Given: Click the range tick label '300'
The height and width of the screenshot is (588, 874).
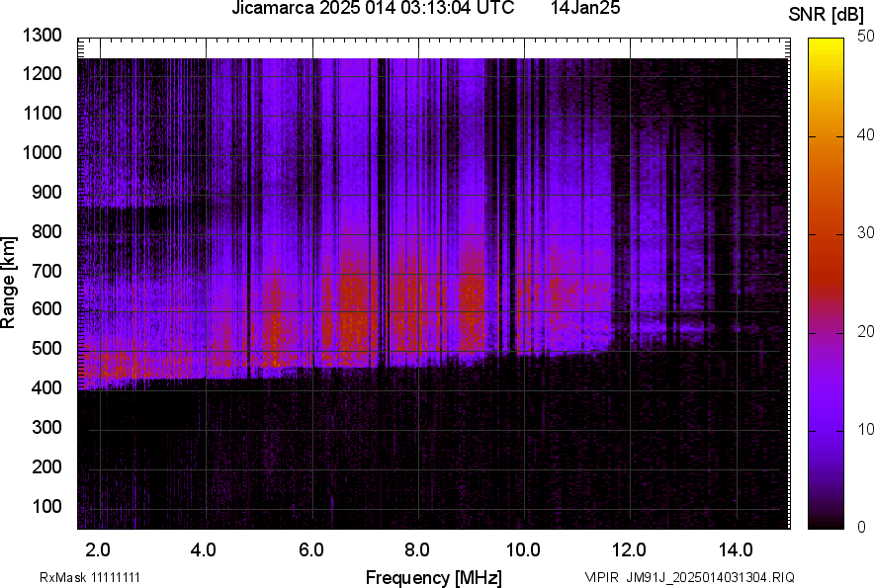Looking at the screenshot, I should coord(46,428).
